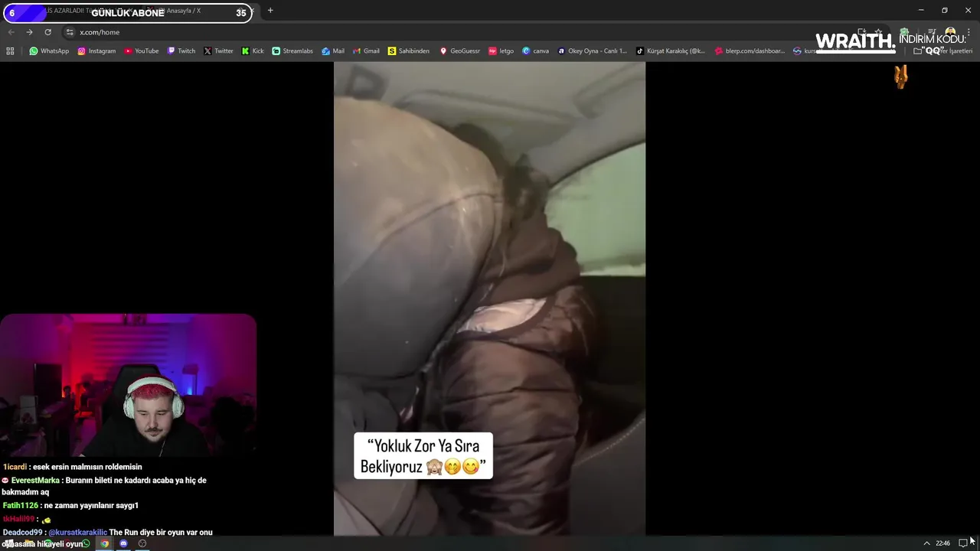Open the Mail bookmark

tap(333, 51)
